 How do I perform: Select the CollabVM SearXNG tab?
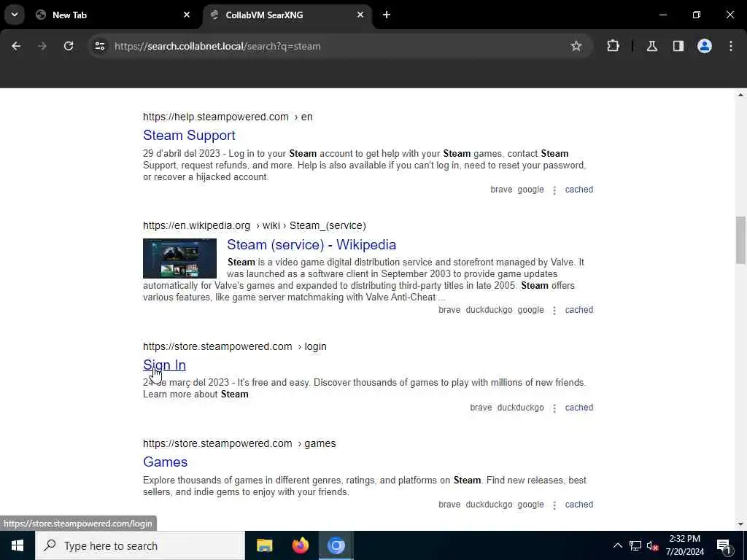(287, 15)
